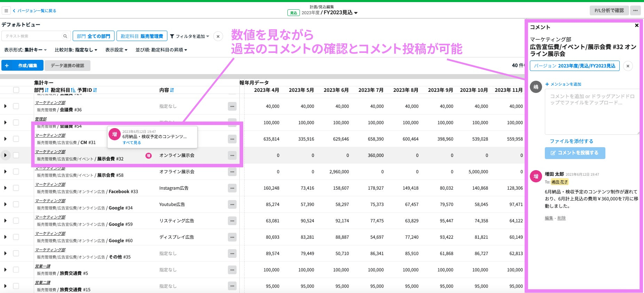Open the top-right more options ellipsis
Screen dimensions: 644x293
[x=635, y=10]
